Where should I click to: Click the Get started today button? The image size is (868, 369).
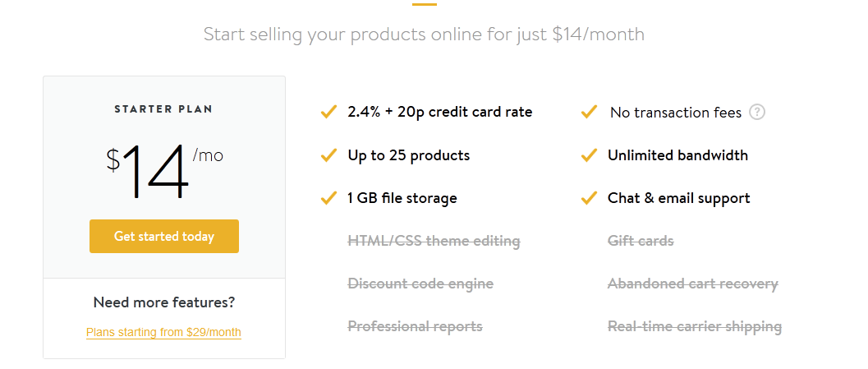(164, 236)
